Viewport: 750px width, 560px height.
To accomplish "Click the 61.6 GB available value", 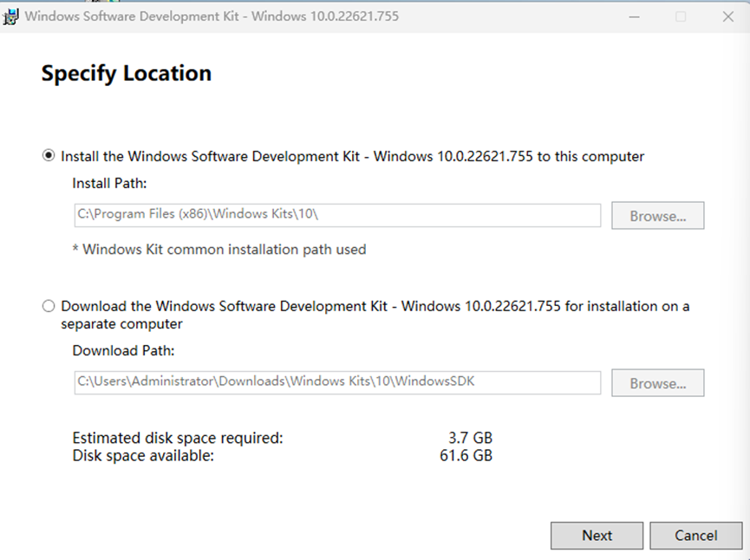I will click(466, 455).
